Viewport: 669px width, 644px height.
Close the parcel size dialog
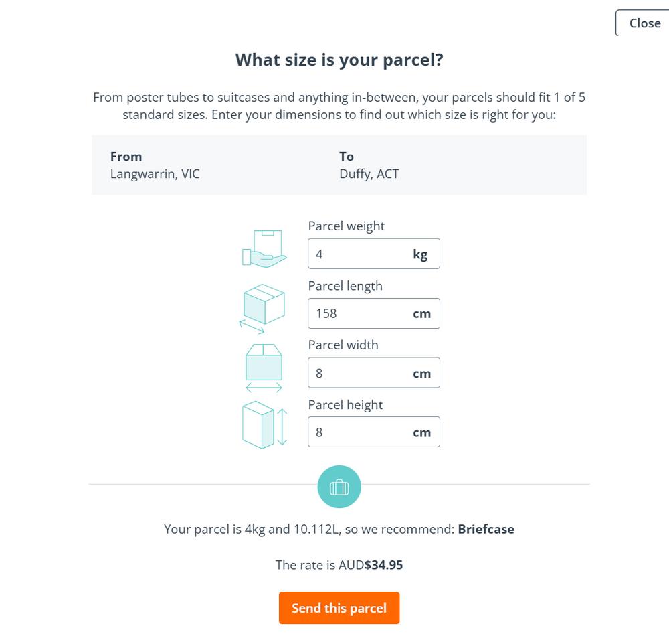click(644, 23)
